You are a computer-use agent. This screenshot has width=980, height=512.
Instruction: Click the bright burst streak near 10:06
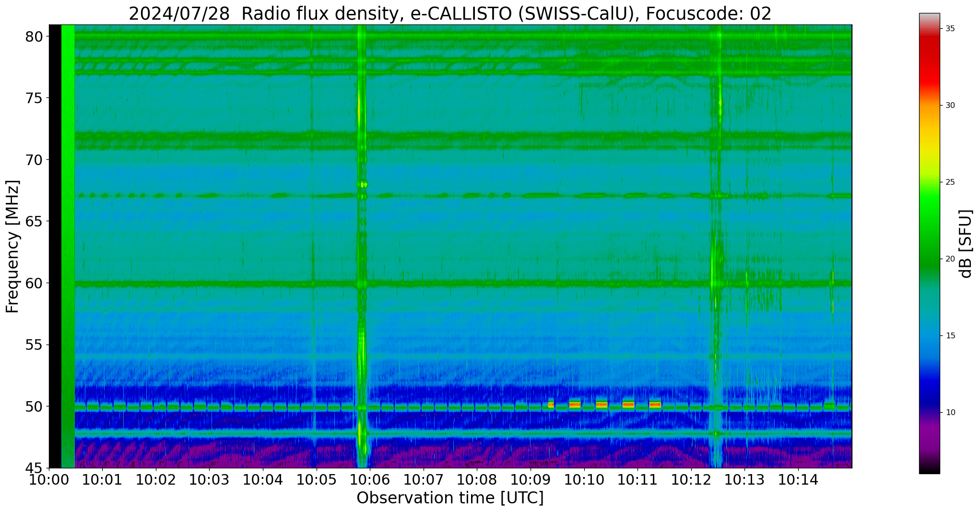click(x=361, y=246)
